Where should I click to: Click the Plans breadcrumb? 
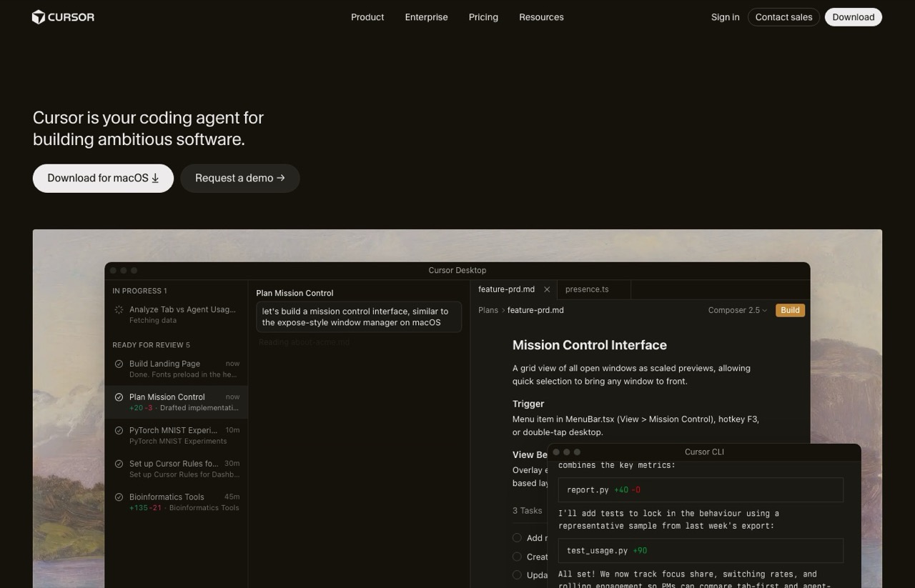[x=488, y=310]
